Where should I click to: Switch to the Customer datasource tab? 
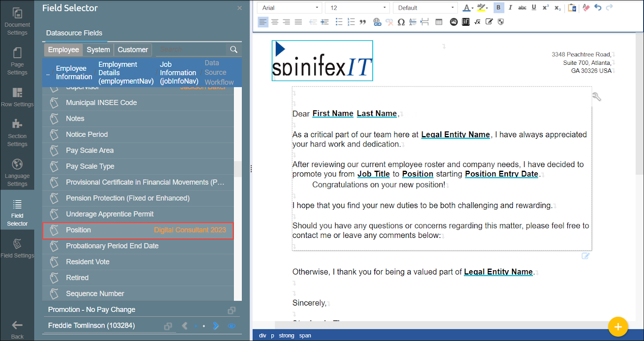[x=133, y=50]
